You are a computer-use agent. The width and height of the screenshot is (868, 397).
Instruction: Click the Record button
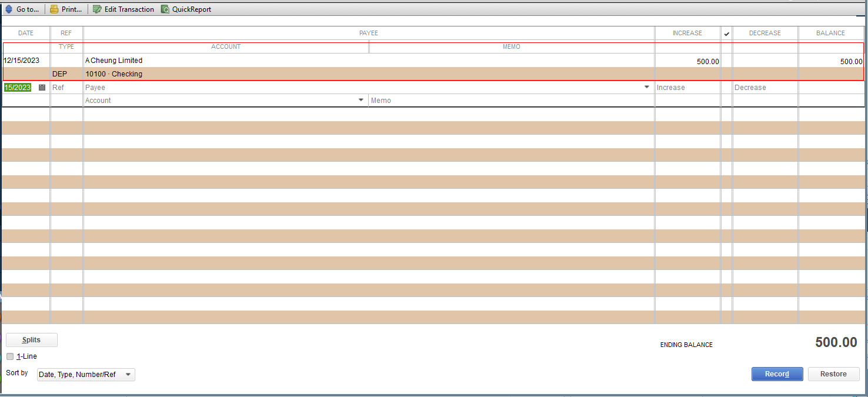(x=777, y=374)
